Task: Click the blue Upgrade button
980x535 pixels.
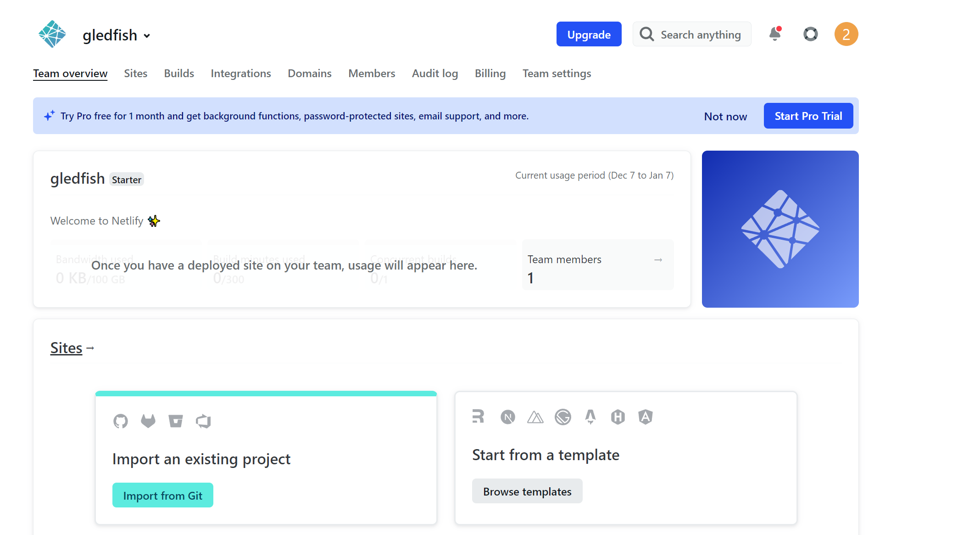Action: 589,34
